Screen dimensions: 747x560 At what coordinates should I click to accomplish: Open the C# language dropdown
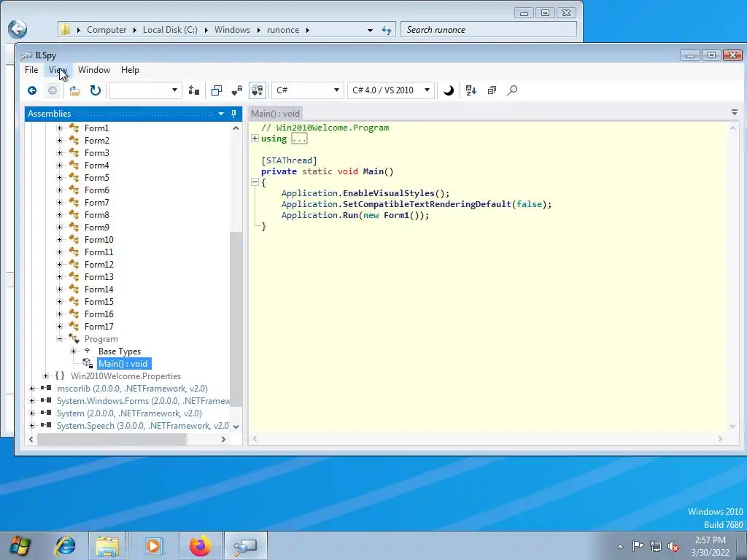coord(308,90)
